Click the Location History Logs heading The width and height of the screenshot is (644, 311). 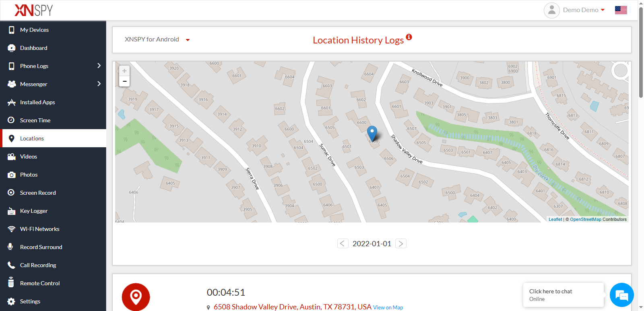coord(358,40)
